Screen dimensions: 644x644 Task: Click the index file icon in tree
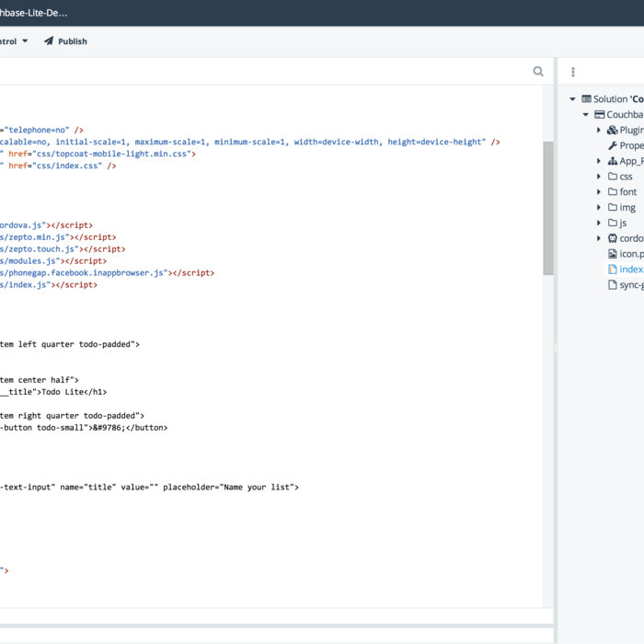(x=613, y=269)
